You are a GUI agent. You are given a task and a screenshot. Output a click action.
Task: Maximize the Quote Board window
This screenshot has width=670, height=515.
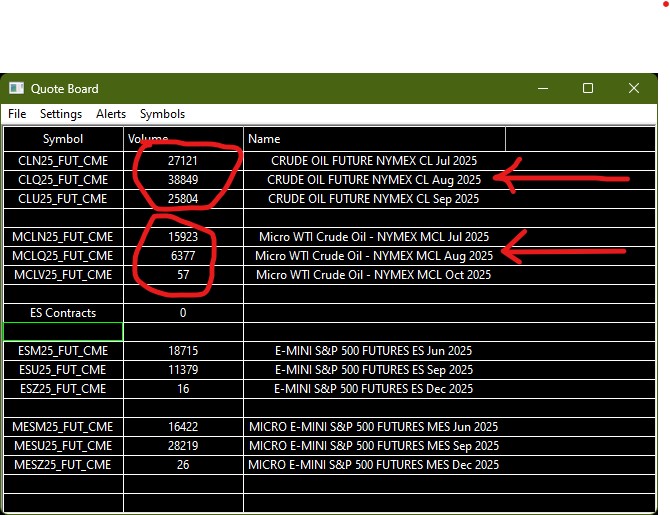[x=588, y=88]
